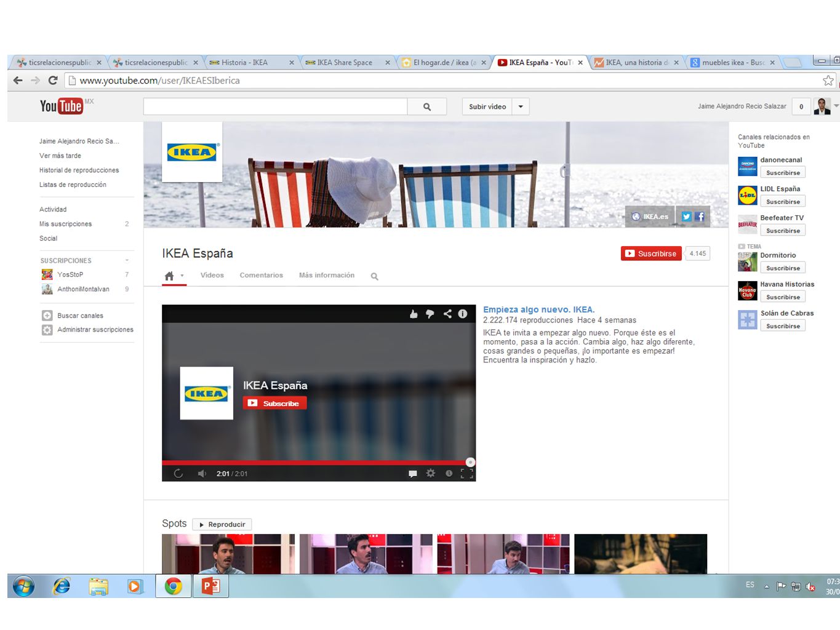
Task: Expand the home tab dropdown arrow
Action: point(182,276)
